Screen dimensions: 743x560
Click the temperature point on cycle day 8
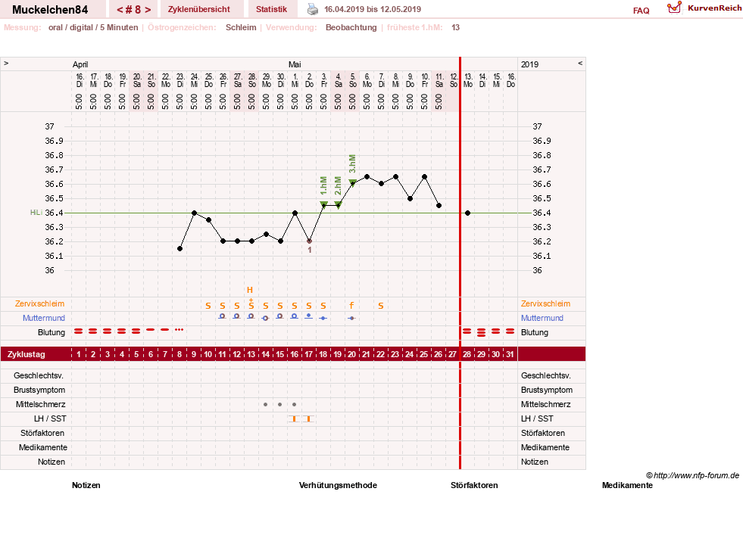(x=180, y=248)
